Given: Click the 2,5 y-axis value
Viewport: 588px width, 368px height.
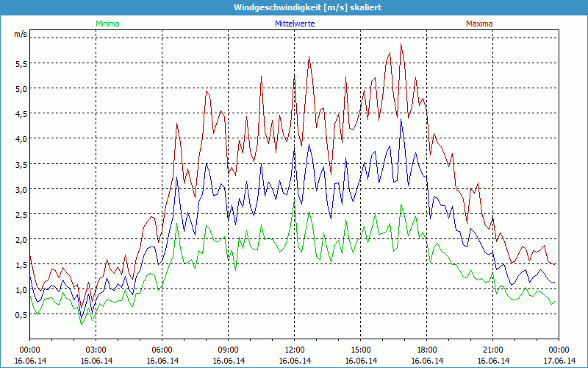Looking at the screenshot, I should click(x=21, y=215).
